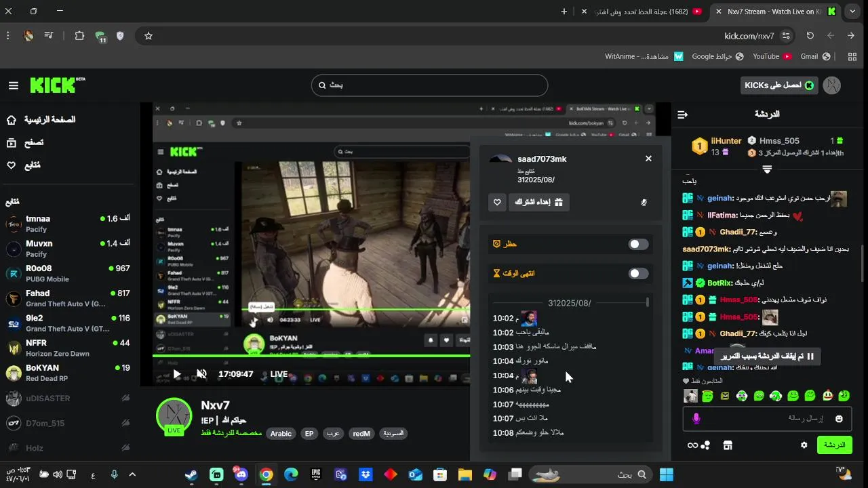Open R0o08 PUBG Mobile channel
Image resolution: width=868 pixels, height=488 pixels.
[x=68, y=273]
